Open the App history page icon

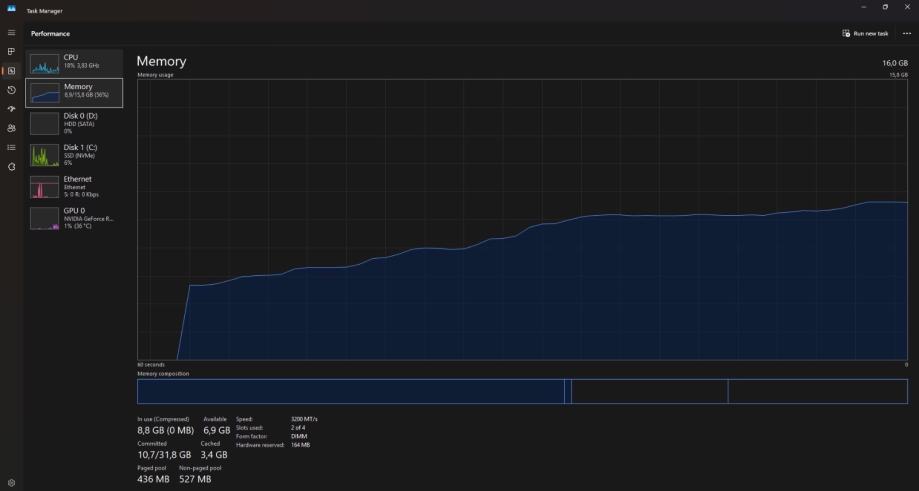pos(11,90)
